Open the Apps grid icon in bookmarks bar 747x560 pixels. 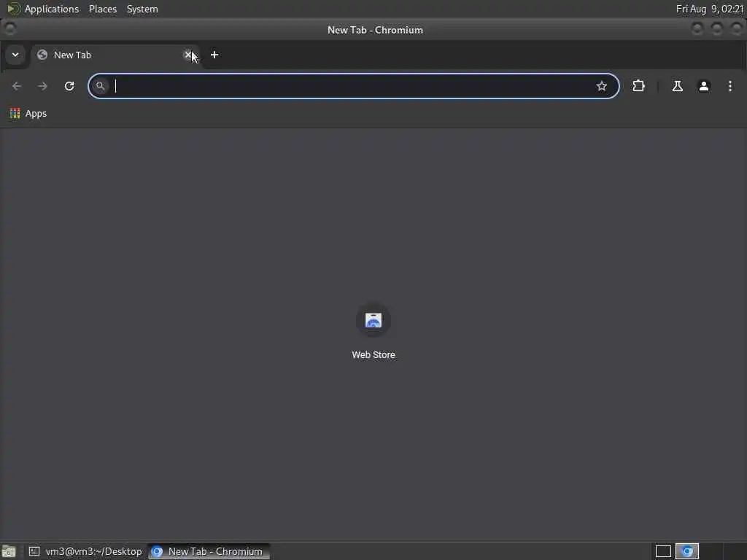pos(15,113)
